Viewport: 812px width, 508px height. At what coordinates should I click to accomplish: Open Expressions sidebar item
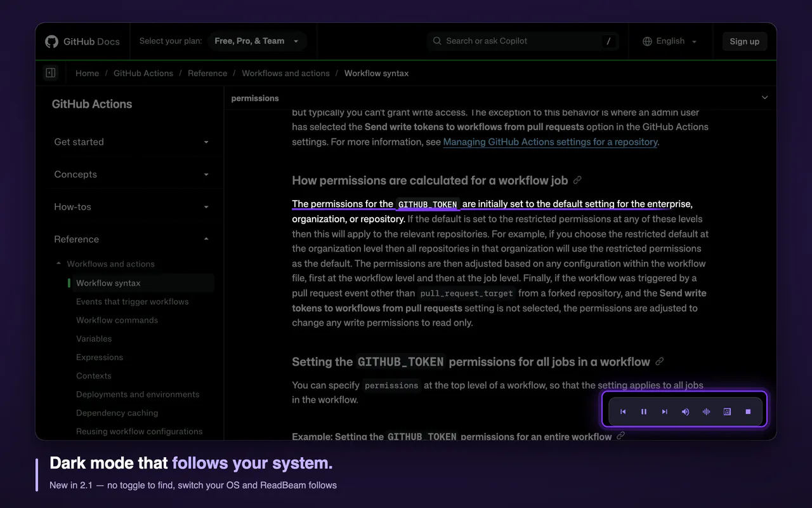[100, 357]
